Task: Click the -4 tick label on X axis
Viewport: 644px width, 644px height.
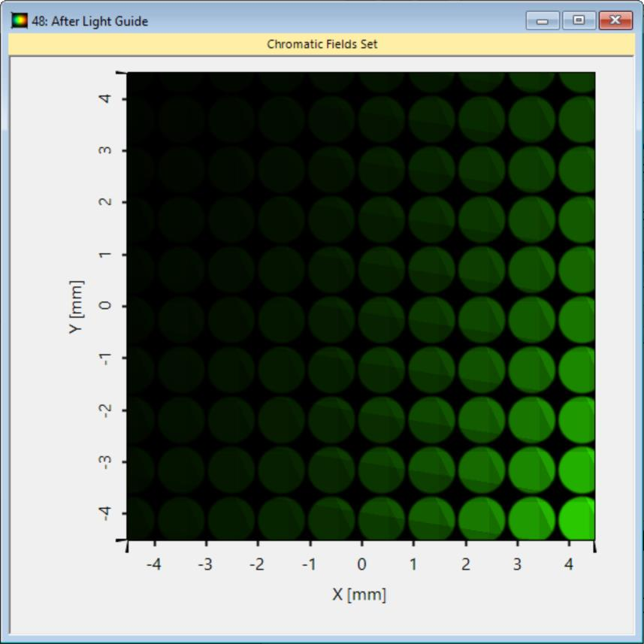Action: (x=153, y=564)
